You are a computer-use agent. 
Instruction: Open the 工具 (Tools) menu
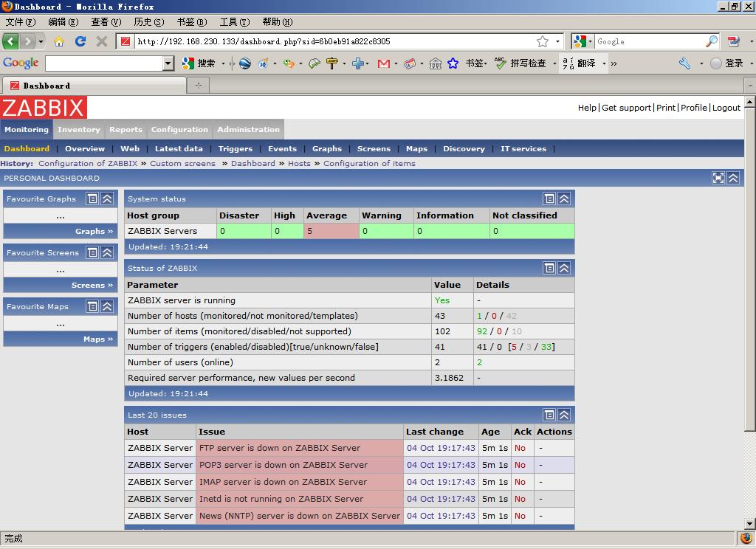point(235,21)
